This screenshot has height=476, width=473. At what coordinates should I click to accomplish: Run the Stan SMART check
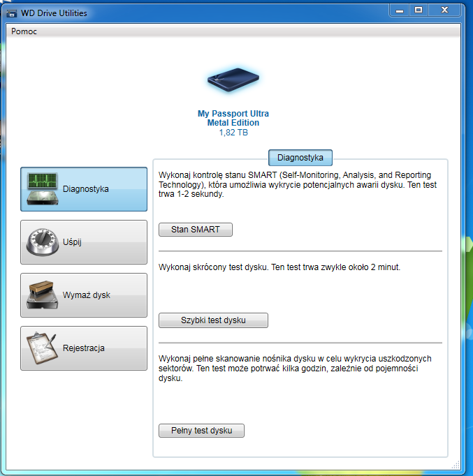click(x=196, y=230)
